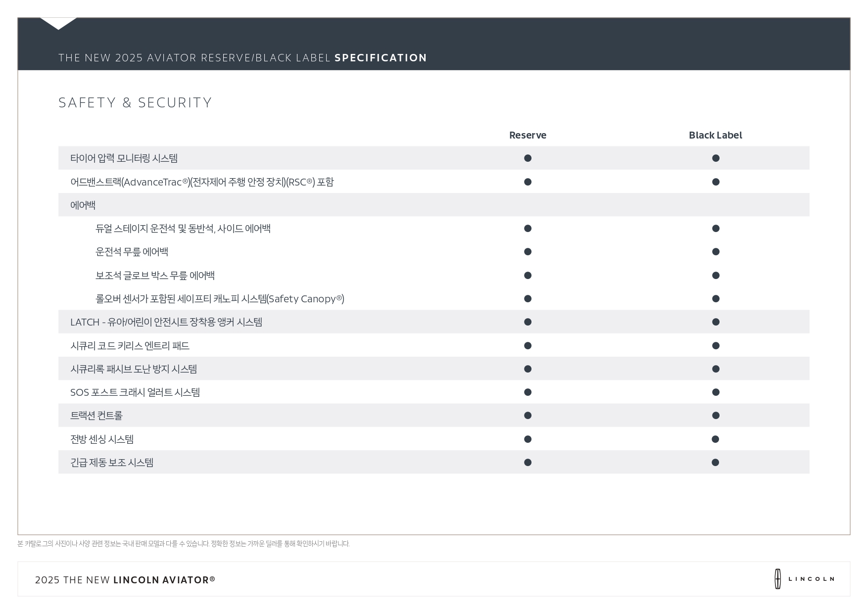This screenshot has height=614, width=868.
Task: Click Reserve dot for 시큐리 코드 키리스 엔트리
Action: tap(528, 346)
